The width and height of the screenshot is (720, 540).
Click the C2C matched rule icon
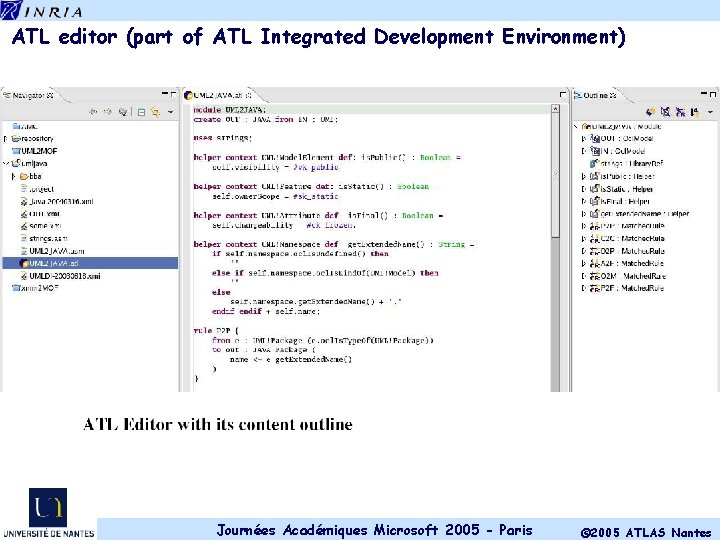click(595, 238)
